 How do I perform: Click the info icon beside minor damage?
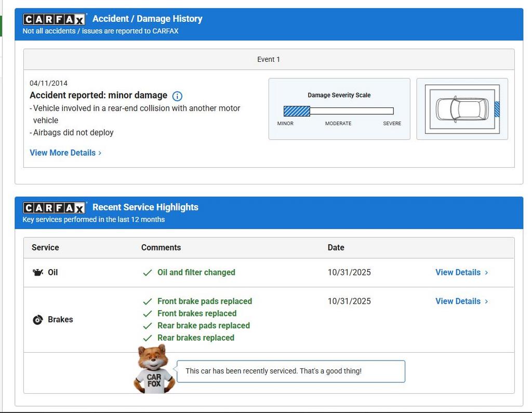(x=177, y=96)
